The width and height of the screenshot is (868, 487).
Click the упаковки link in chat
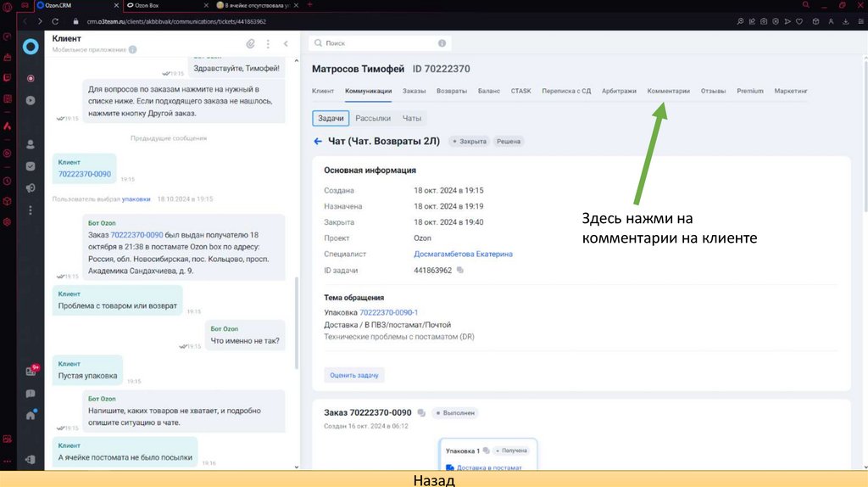(136, 199)
